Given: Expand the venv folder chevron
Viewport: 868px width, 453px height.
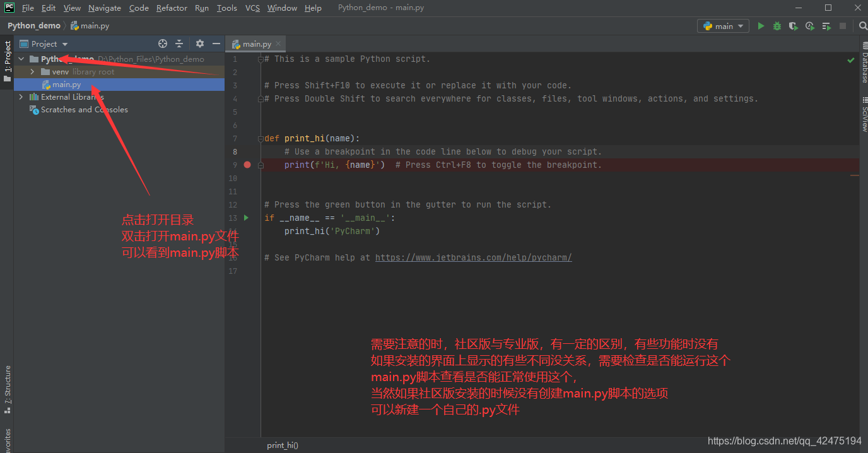Looking at the screenshot, I should pyautogui.click(x=32, y=72).
